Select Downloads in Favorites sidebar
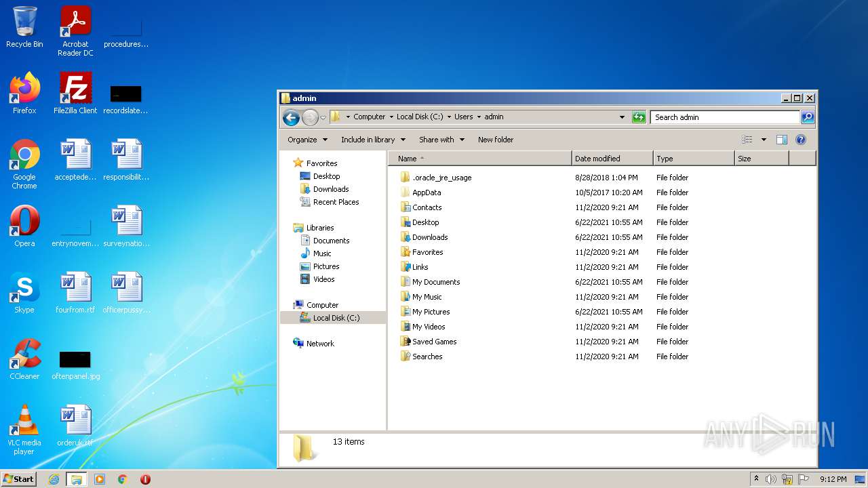 click(330, 189)
